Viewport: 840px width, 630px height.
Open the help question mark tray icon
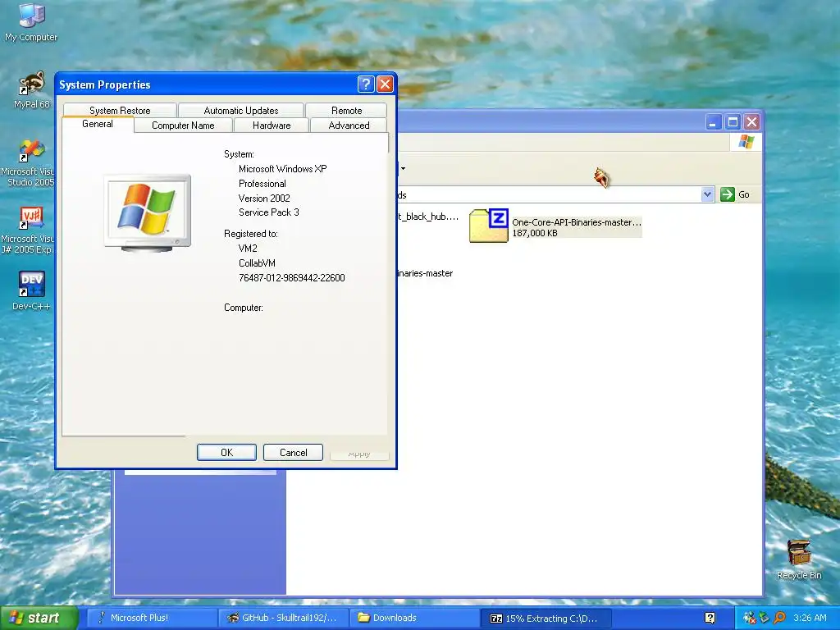click(710, 618)
